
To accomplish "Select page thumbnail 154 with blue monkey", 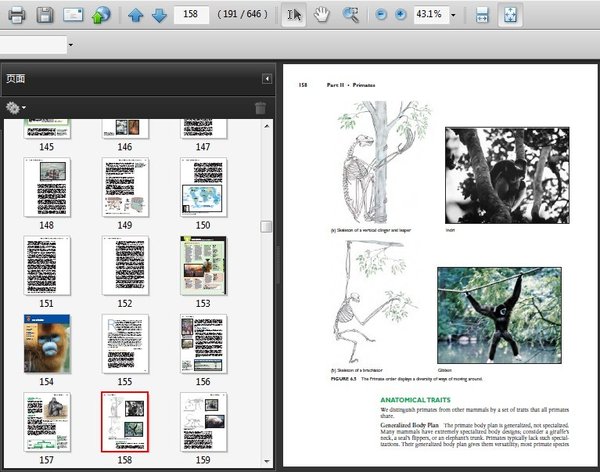I will (47, 343).
